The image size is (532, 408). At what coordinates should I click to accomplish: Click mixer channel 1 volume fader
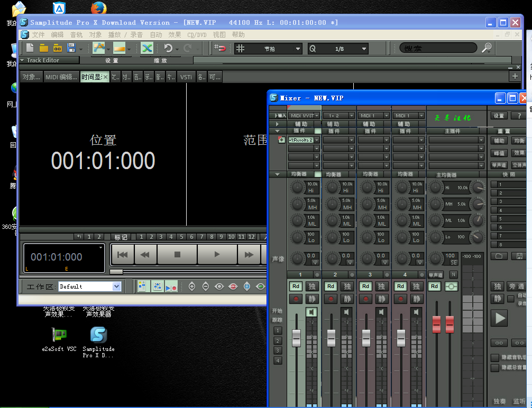pyautogui.click(x=296, y=338)
